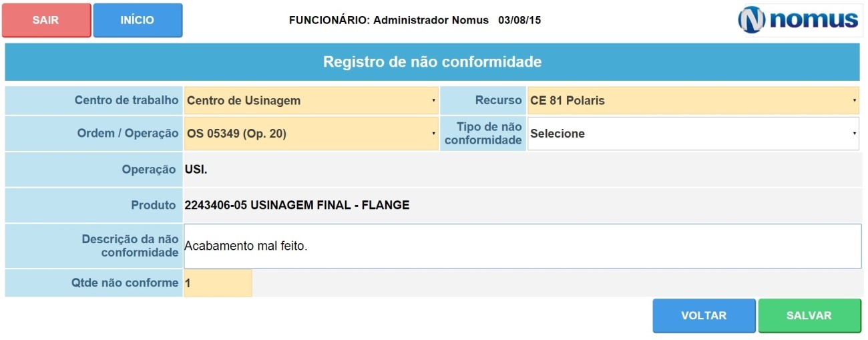Click the Registro de não conformidade header
This screenshot has width=868, height=340.
pyautogui.click(x=432, y=62)
